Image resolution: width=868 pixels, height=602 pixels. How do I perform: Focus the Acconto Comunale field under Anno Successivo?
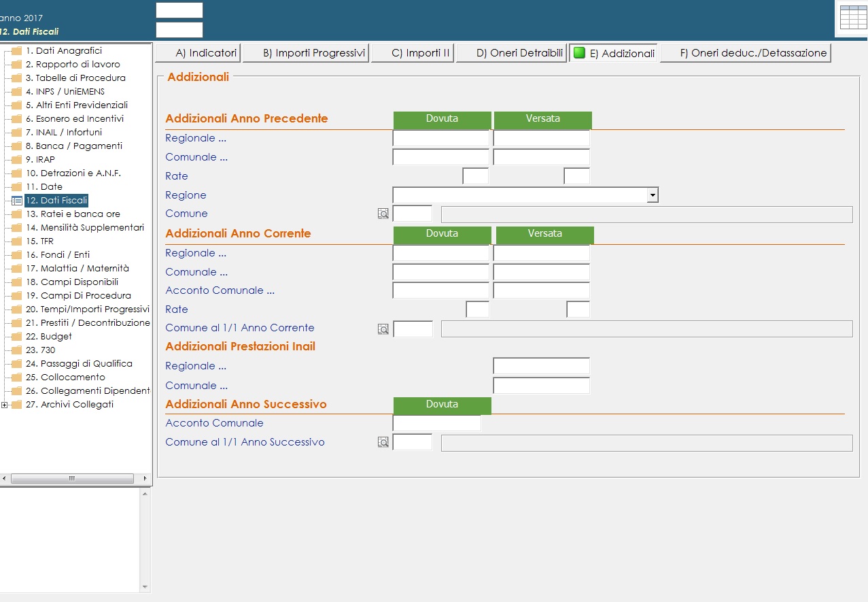pyautogui.click(x=436, y=423)
